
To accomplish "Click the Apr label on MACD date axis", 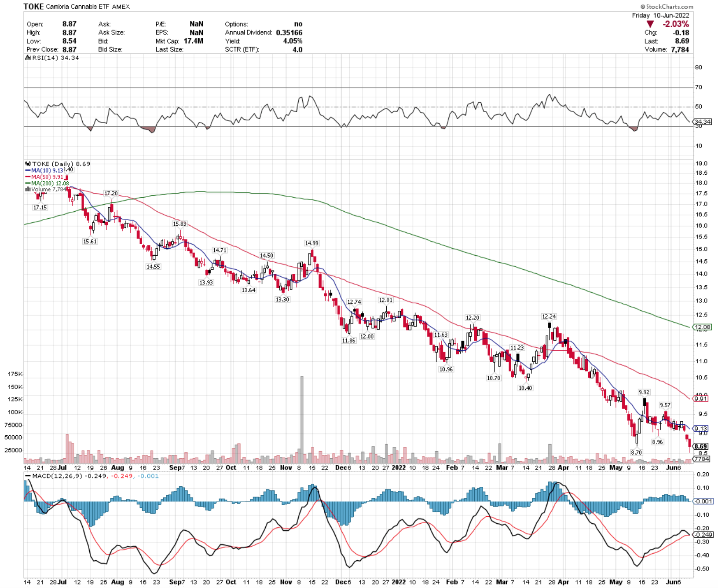I will [563, 582].
